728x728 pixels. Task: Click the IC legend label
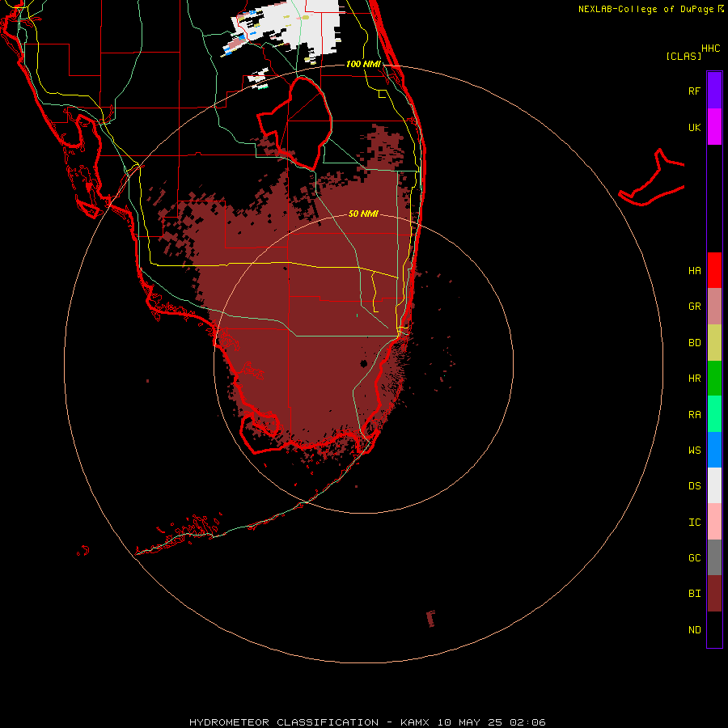pos(695,523)
